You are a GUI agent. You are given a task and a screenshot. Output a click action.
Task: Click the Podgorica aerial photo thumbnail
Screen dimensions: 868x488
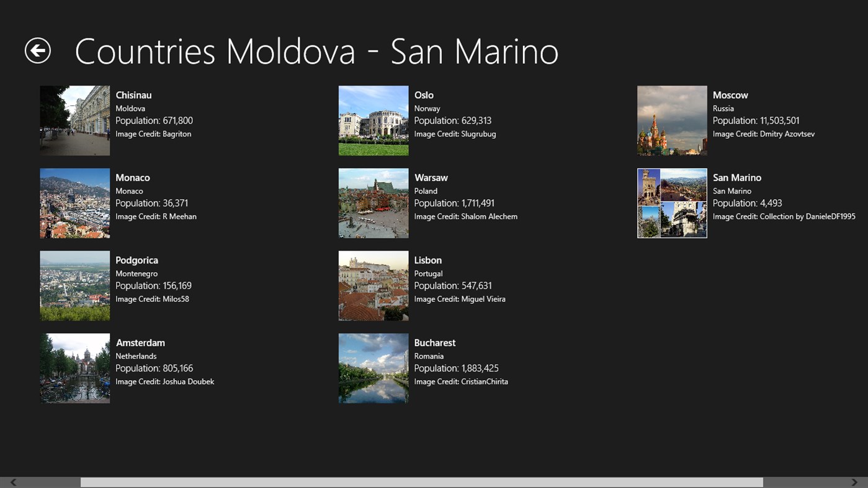[74, 285]
